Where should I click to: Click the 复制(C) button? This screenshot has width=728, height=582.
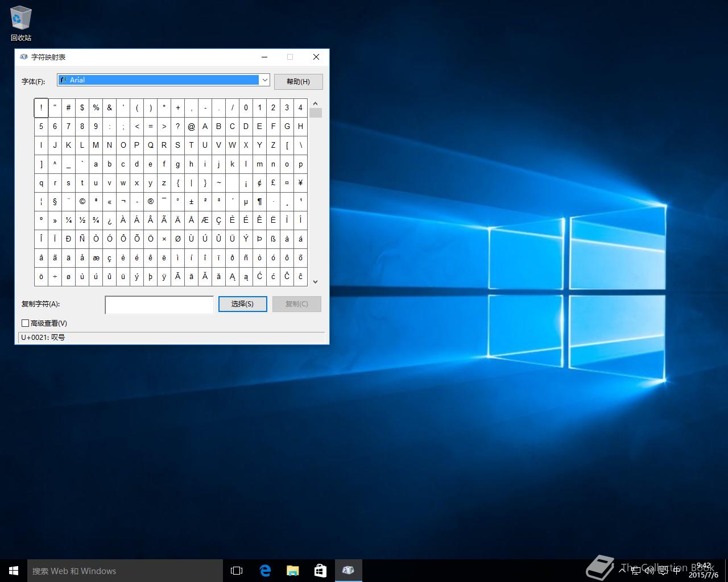(x=296, y=304)
